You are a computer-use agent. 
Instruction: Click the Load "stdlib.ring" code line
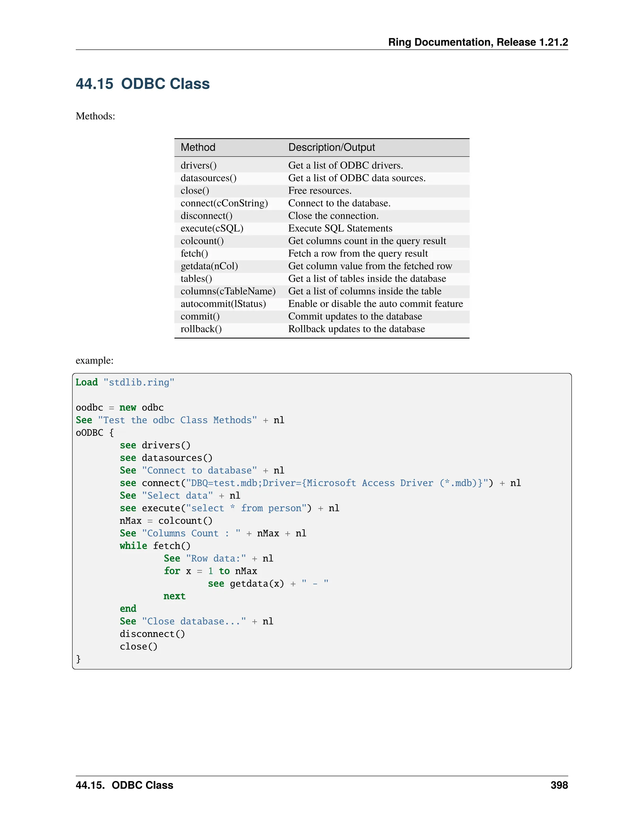(x=125, y=383)
